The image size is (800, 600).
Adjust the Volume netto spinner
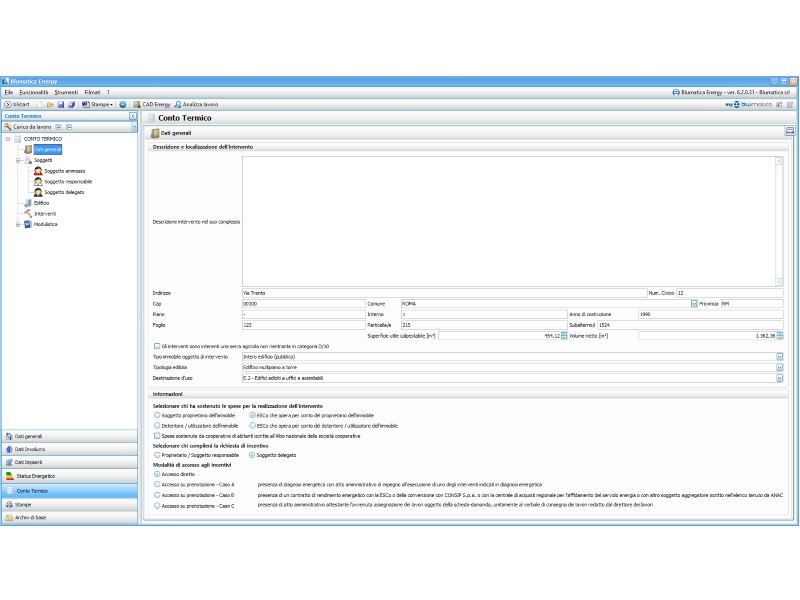(x=780, y=336)
